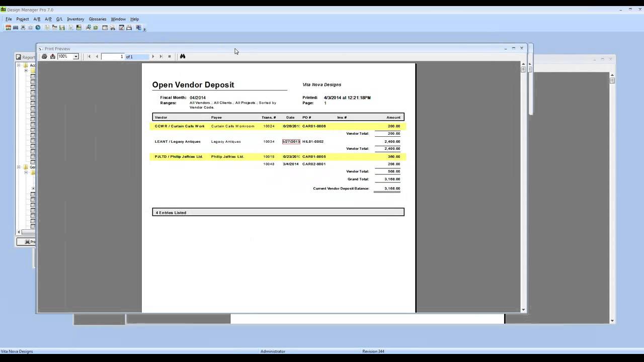644x362 pixels.
Task: Click the Print Preview scrollbar down arrow
Action: [523, 310]
